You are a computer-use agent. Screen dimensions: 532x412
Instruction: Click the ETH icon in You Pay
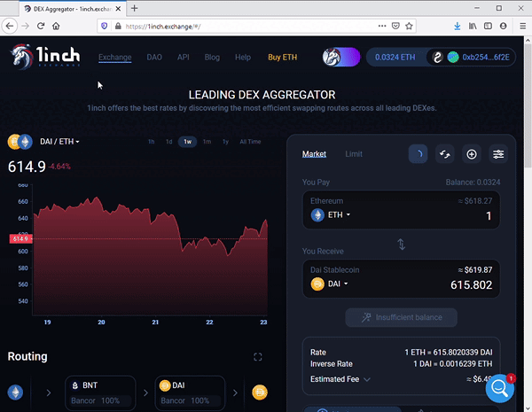(x=317, y=215)
